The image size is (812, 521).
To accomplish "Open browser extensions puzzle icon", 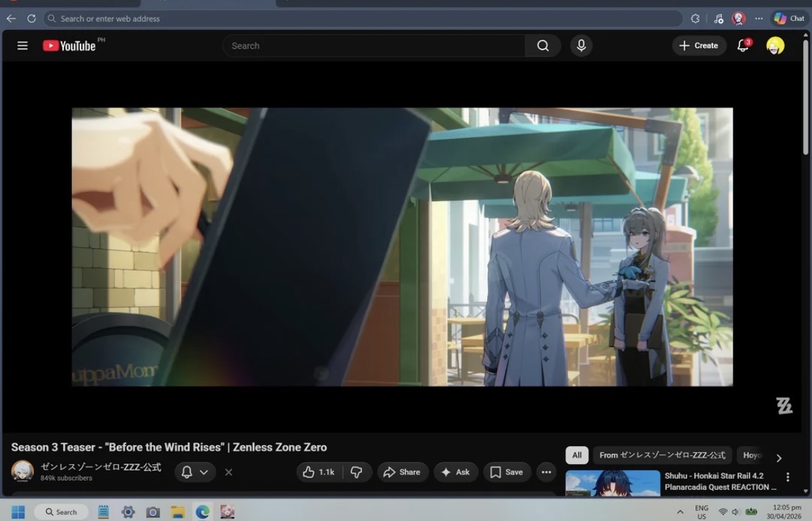I will [695, 19].
